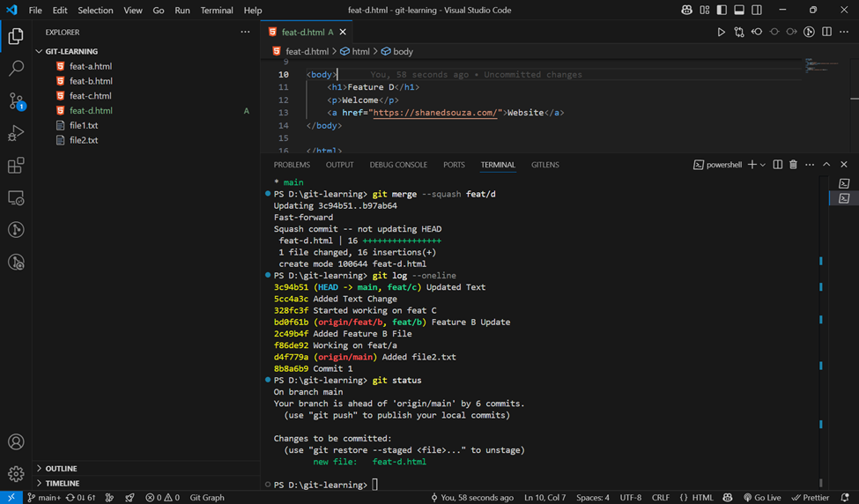Open the html breadcrumb dropdown
859x504 pixels.
(354, 51)
